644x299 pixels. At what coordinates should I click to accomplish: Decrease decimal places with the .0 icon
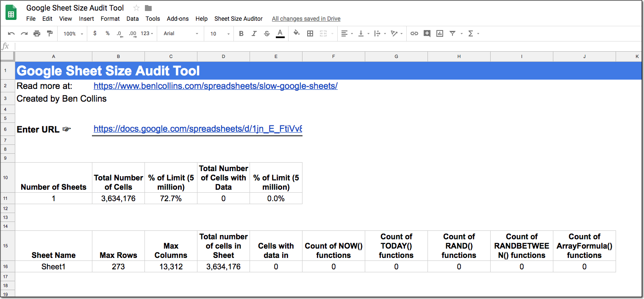click(x=120, y=33)
